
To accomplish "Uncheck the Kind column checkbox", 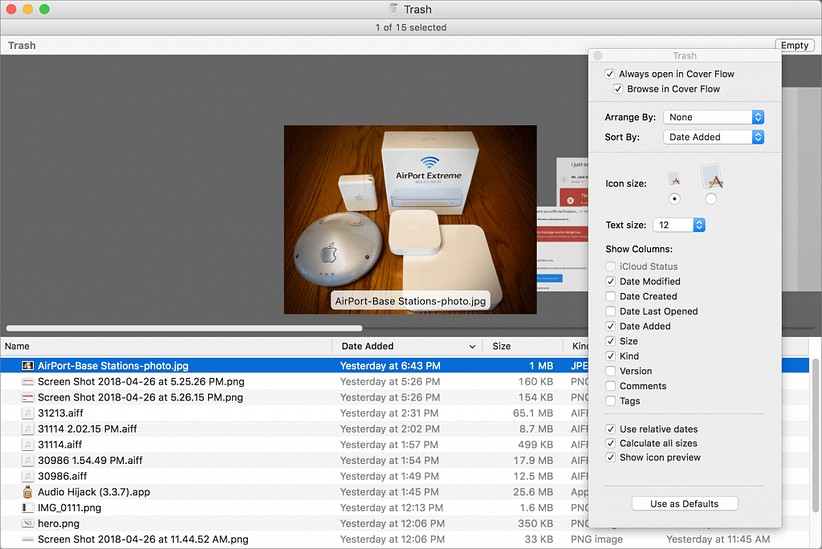I will click(x=610, y=356).
